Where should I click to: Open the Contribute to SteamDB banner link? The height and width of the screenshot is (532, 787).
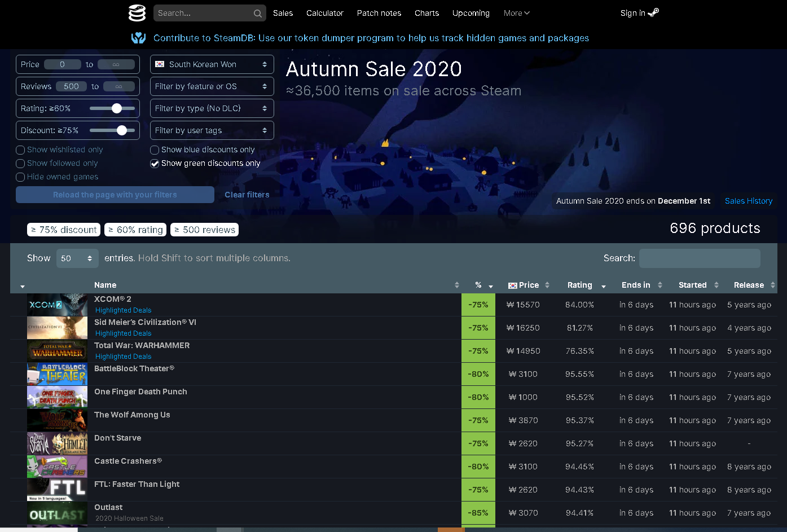click(371, 38)
